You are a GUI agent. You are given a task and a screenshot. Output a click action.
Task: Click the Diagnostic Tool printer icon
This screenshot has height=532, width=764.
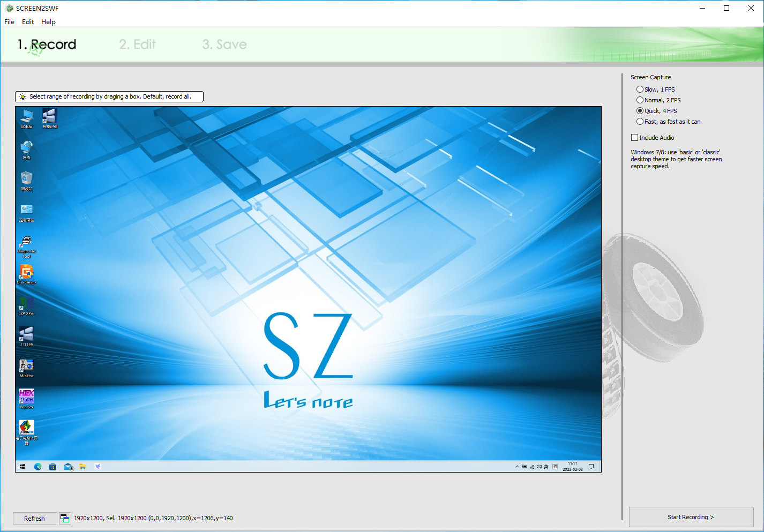tap(26, 241)
